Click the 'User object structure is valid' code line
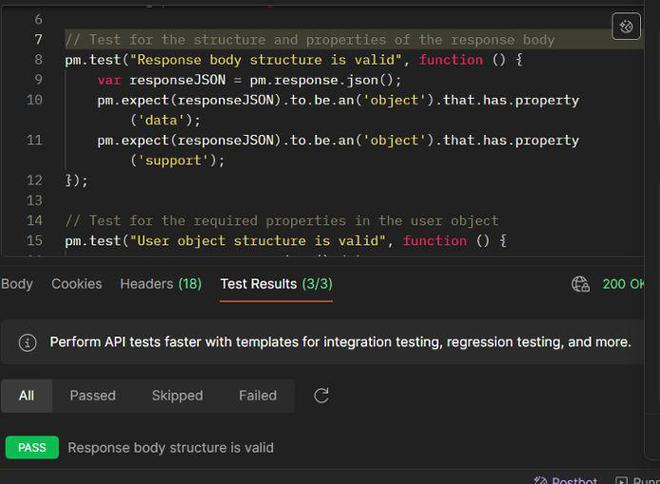The image size is (660, 484). click(286, 241)
